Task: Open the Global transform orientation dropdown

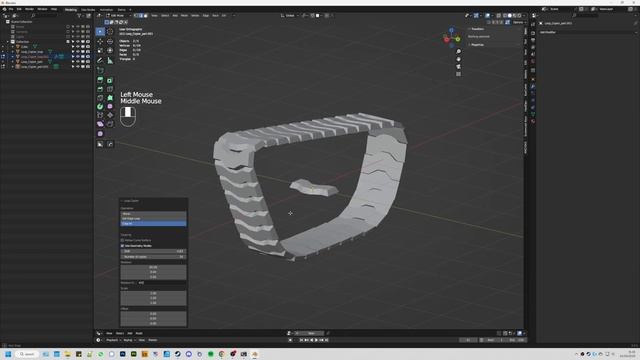Action: click(x=290, y=16)
